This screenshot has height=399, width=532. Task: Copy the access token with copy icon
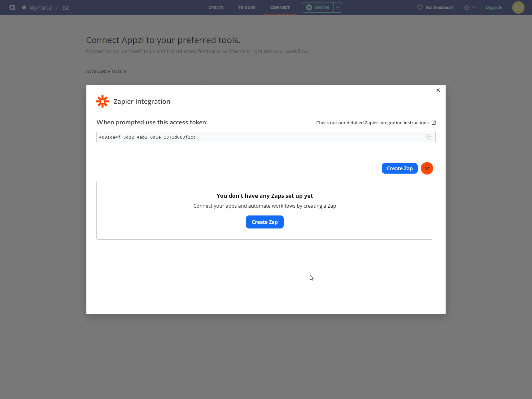(x=429, y=137)
